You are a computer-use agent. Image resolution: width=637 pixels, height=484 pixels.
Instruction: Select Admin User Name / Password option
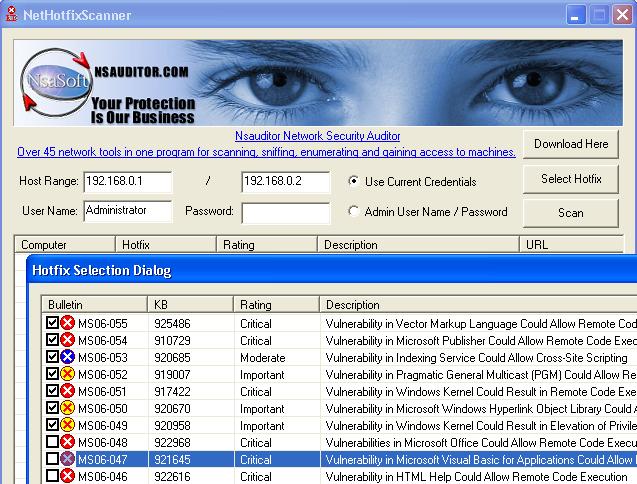[353, 211]
